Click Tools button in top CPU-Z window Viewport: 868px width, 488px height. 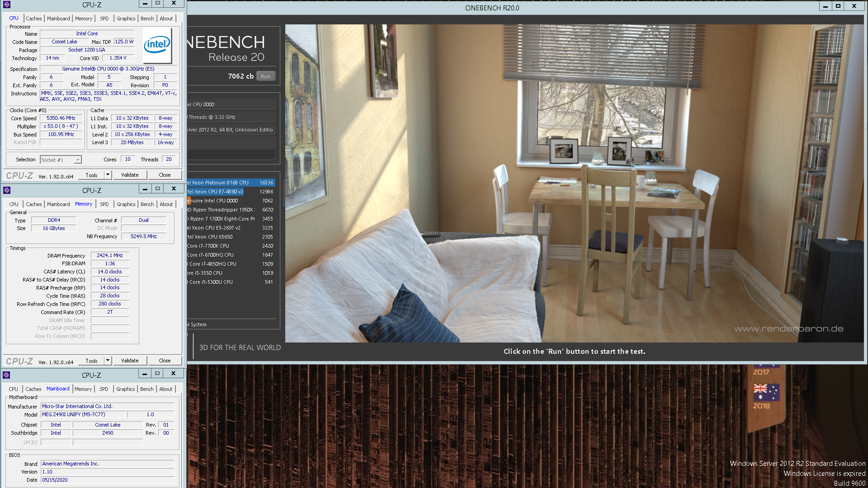tap(91, 175)
